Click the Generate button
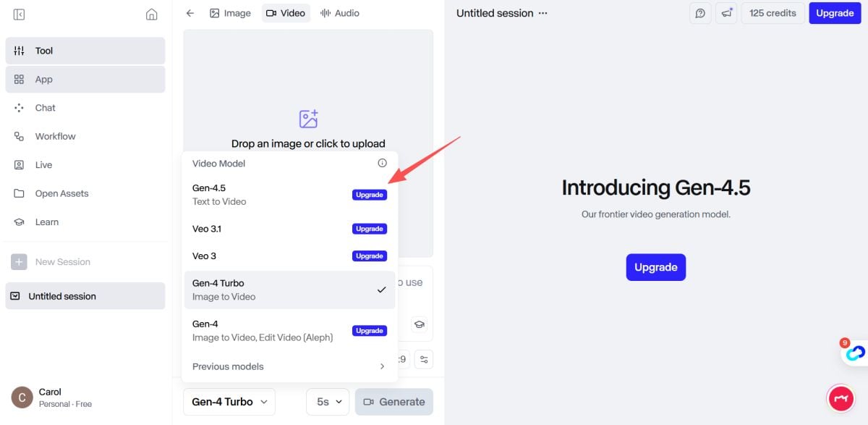 point(393,402)
